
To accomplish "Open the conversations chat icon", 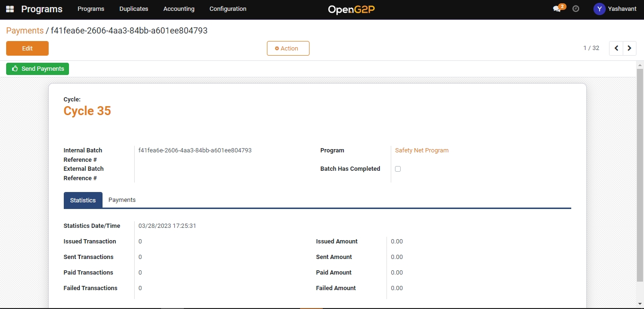I will pyautogui.click(x=557, y=9).
